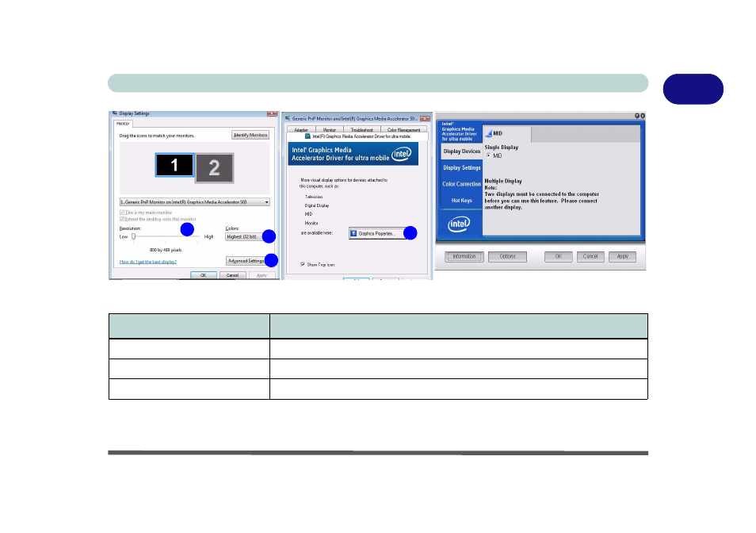The width and height of the screenshot is (756, 533).
Task: Click the help question mark icon
Action: coord(637,116)
